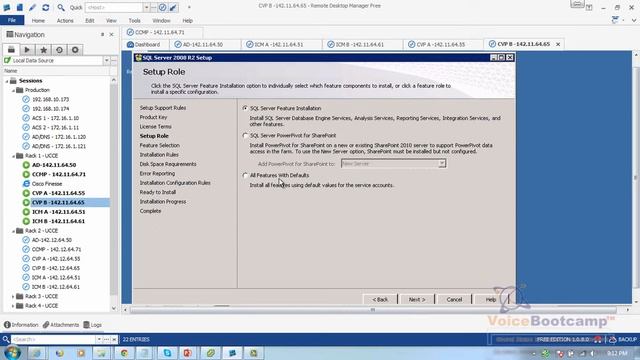Screen dimensions: 640x360
Task: Click the search magnifier in the status bar
Action: pos(6,339)
